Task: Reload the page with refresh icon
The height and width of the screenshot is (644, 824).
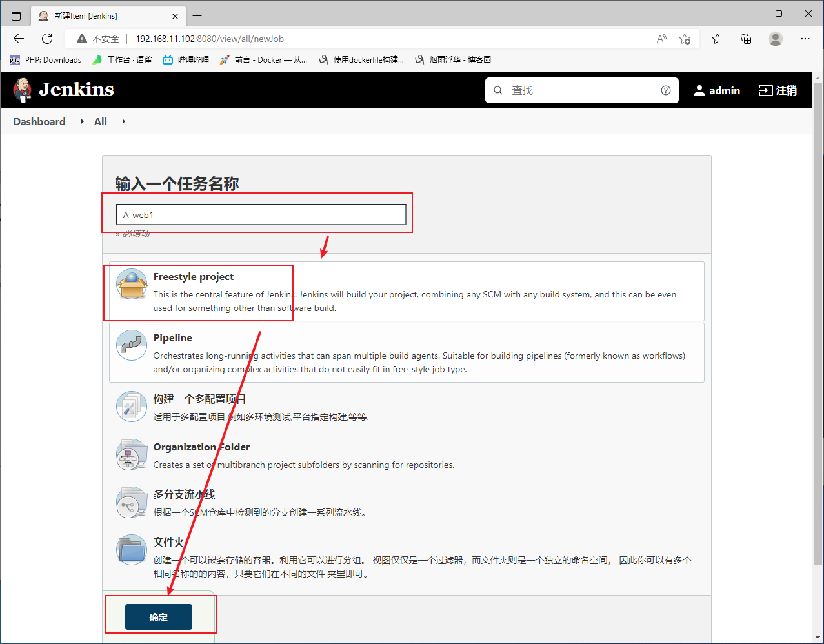Action: [47, 39]
